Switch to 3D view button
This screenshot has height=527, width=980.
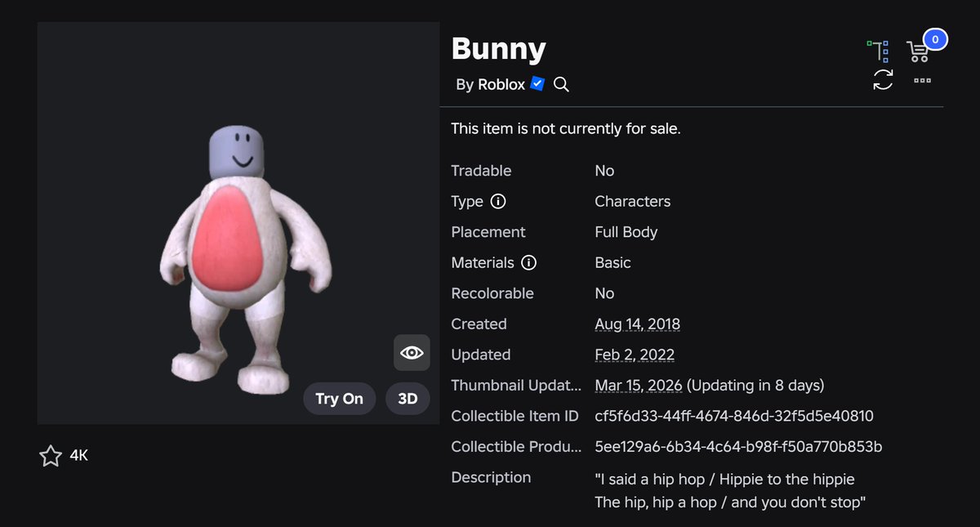pos(408,399)
